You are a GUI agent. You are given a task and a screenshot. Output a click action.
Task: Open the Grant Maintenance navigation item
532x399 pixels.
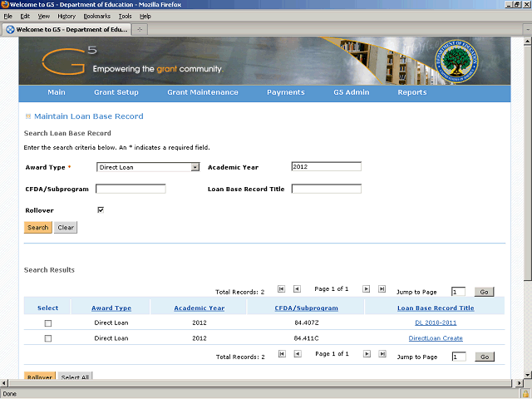[203, 92]
